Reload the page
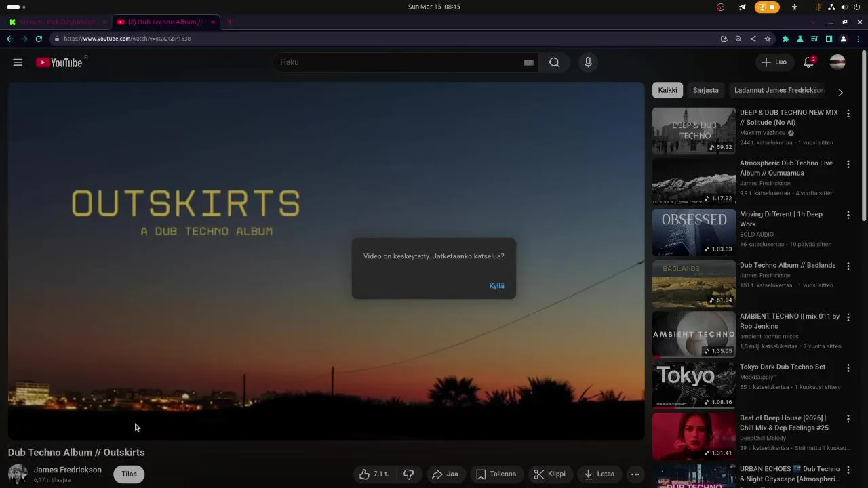The width and height of the screenshot is (868, 488). 39,39
